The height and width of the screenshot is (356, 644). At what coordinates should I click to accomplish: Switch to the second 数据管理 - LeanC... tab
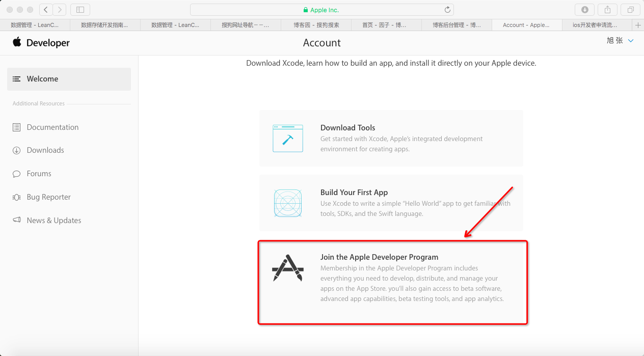pyautogui.click(x=175, y=25)
